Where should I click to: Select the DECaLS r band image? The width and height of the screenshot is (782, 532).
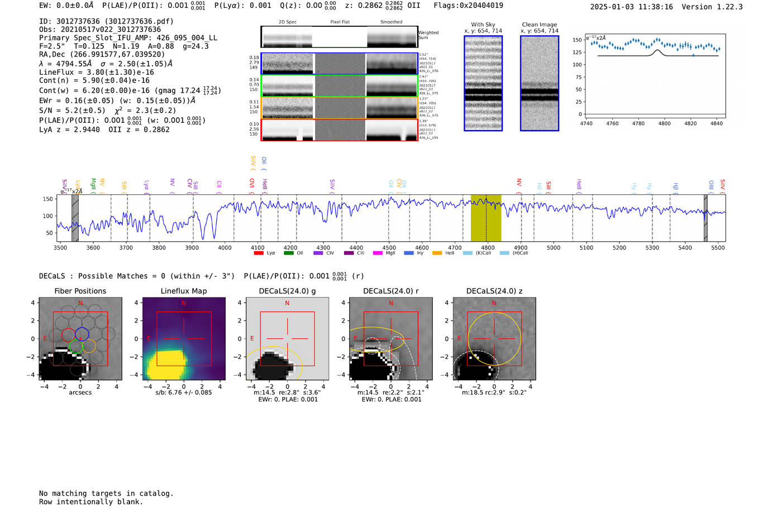tap(390, 338)
